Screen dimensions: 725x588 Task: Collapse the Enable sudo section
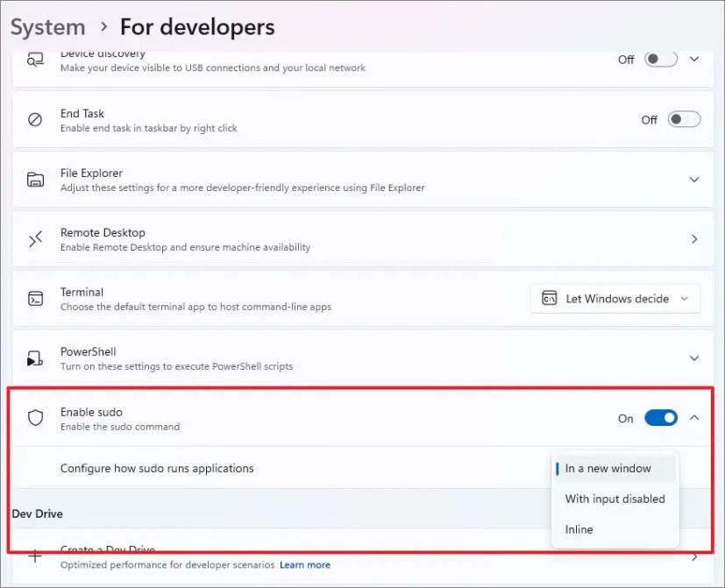(x=693, y=418)
